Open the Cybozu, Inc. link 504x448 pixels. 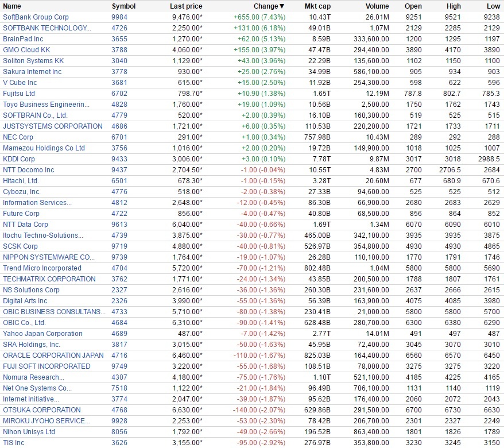coord(22,192)
